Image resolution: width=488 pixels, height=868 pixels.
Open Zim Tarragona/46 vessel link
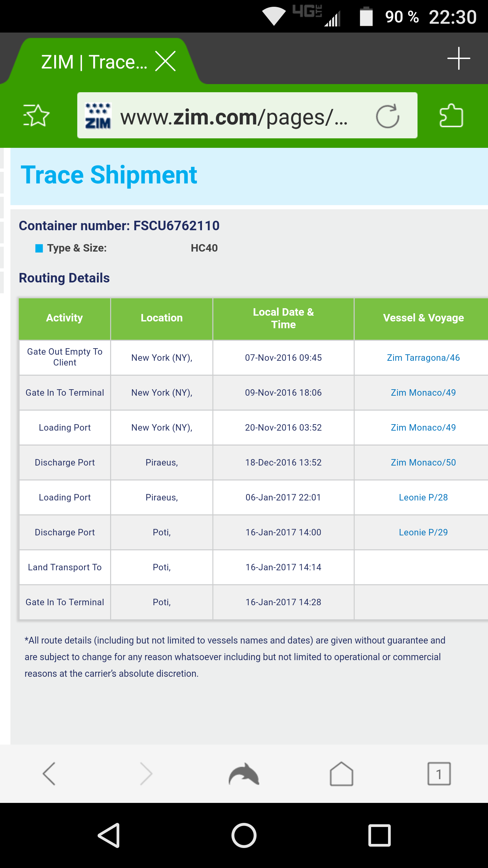[423, 358]
